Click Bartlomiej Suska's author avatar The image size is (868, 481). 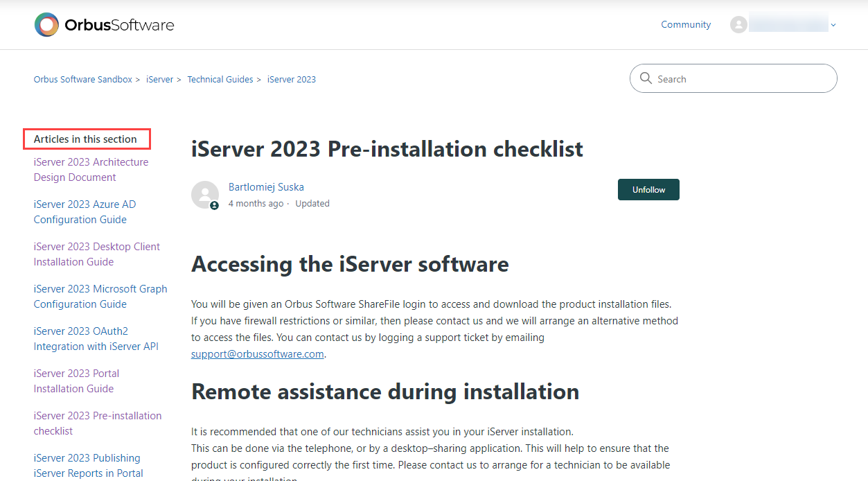coord(205,195)
